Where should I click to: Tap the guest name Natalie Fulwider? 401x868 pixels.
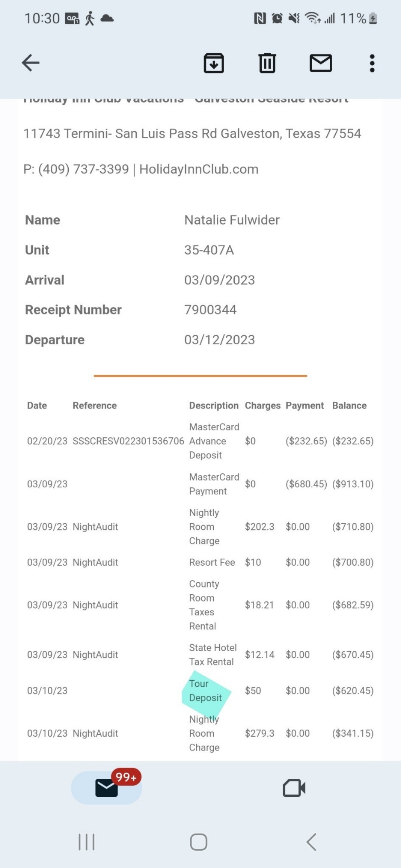point(232,220)
